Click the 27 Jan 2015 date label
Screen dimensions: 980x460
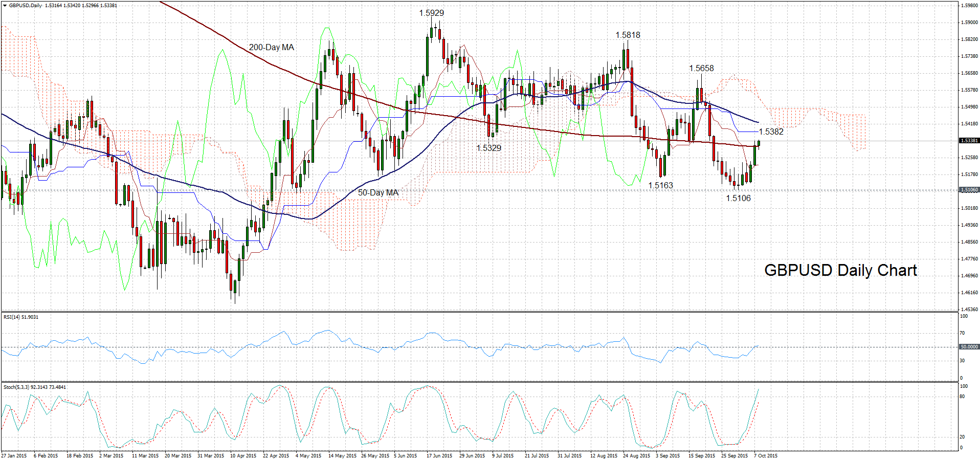pos(14,456)
